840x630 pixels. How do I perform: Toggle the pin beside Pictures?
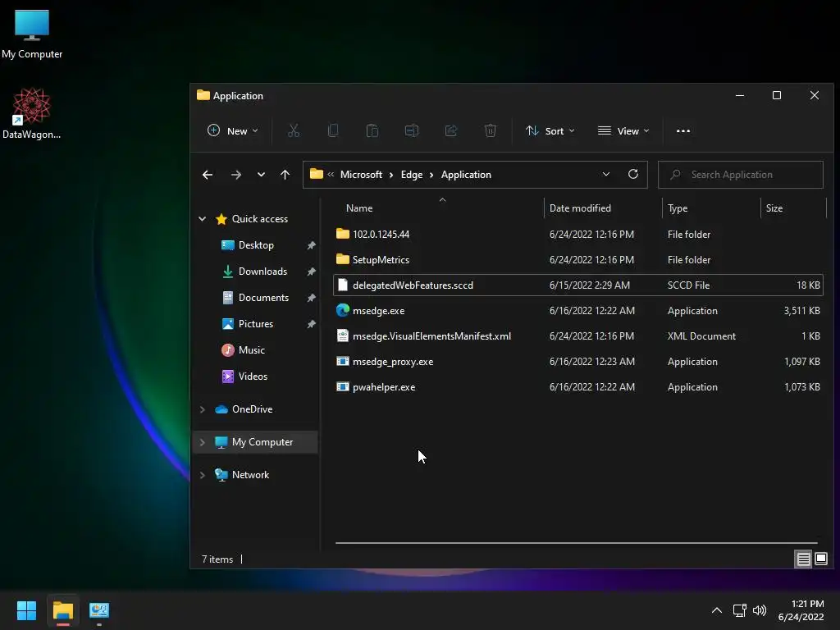click(311, 324)
